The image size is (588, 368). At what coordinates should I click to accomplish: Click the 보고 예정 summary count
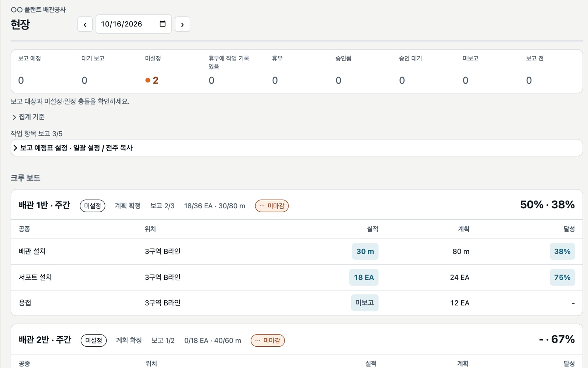(21, 80)
